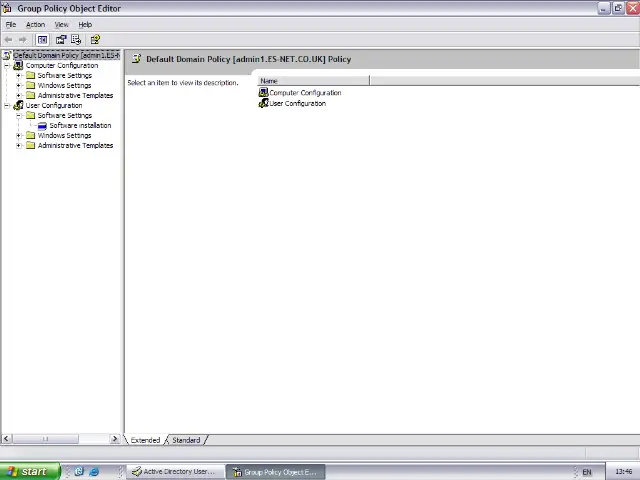Expand Windows Settings under Computer Configuration
Screen dimensions: 640x480
[18, 85]
